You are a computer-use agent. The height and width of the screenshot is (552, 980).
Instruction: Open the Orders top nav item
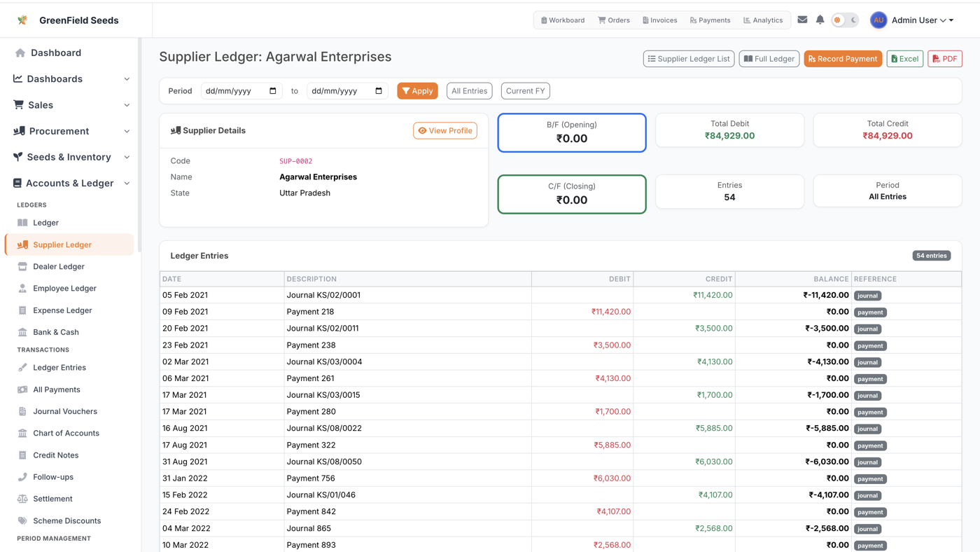pos(614,20)
